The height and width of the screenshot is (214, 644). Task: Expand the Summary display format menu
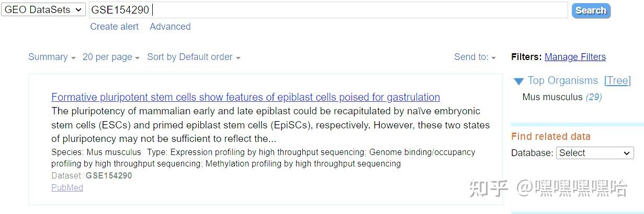coord(52,57)
